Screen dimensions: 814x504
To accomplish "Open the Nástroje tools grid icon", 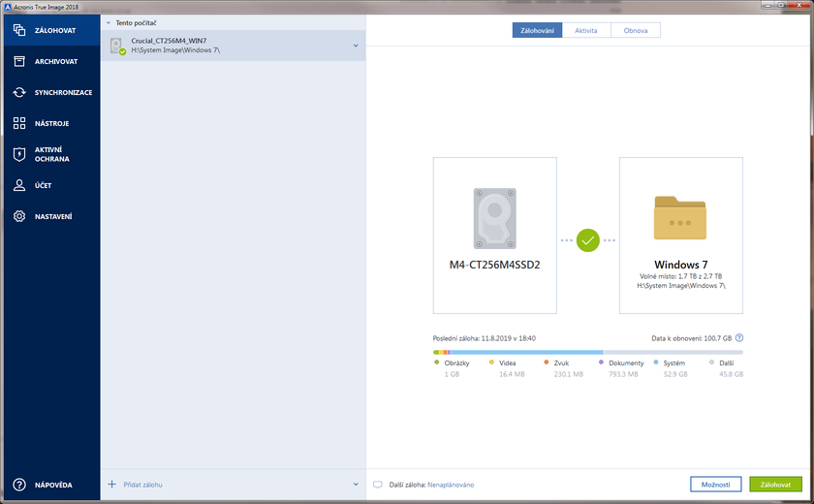I will tap(19, 123).
